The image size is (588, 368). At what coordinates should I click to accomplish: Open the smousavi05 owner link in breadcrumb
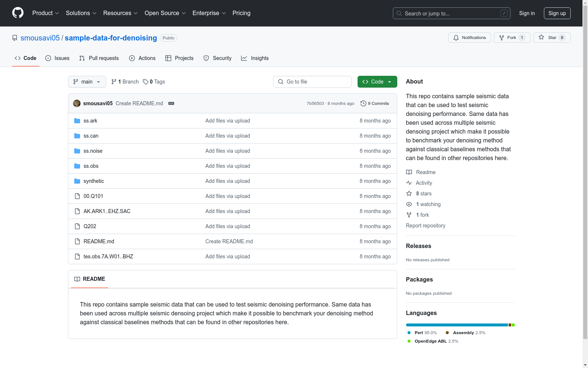(40, 38)
